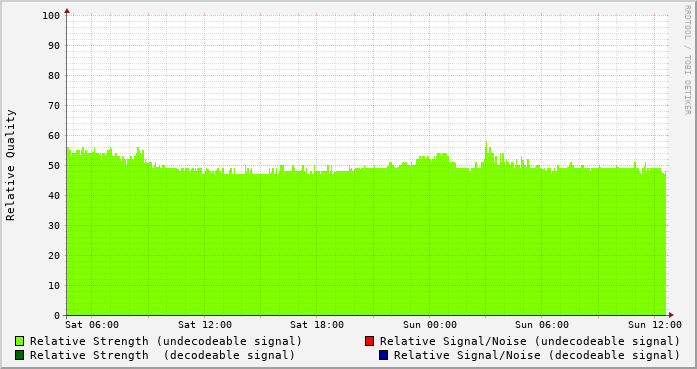The width and height of the screenshot is (697, 369).
Task: Click the red Signal/Noise undecodeable swatch
Action: [369, 341]
